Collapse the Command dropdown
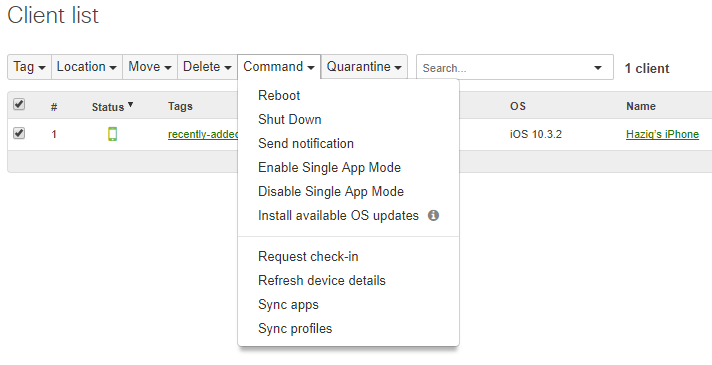Screen dimensions: 712x365 click(x=279, y=67)
